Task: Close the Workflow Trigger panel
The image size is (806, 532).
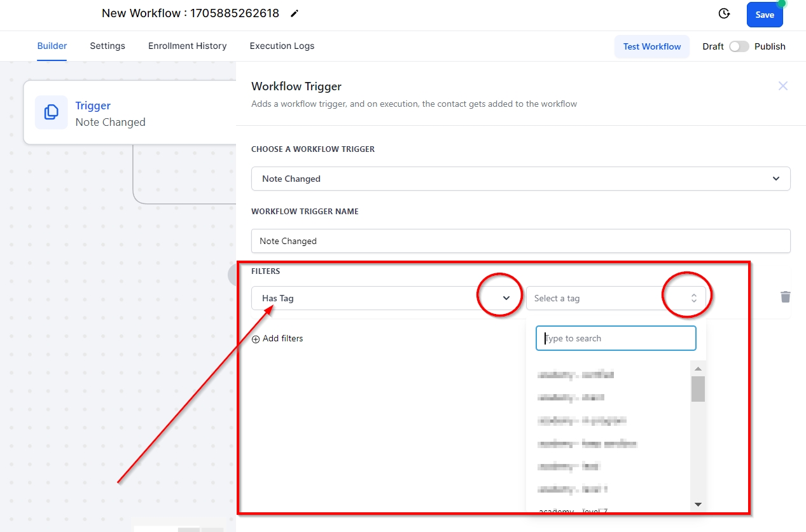Action: pos(782,86)
